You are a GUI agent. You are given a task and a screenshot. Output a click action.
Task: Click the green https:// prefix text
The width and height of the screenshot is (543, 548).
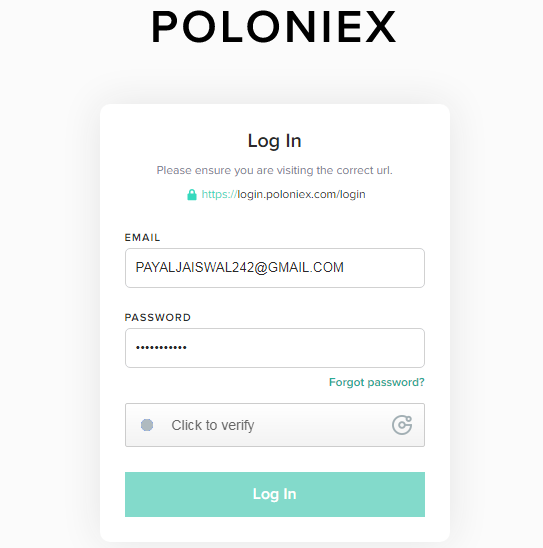pyautogui.click(x=219, y=194)
